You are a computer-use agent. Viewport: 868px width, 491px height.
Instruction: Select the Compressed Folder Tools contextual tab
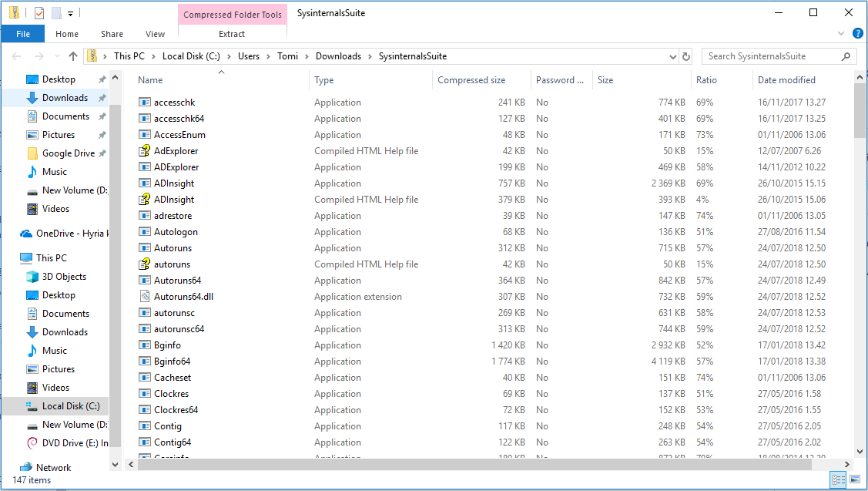(x=233, y=15)
